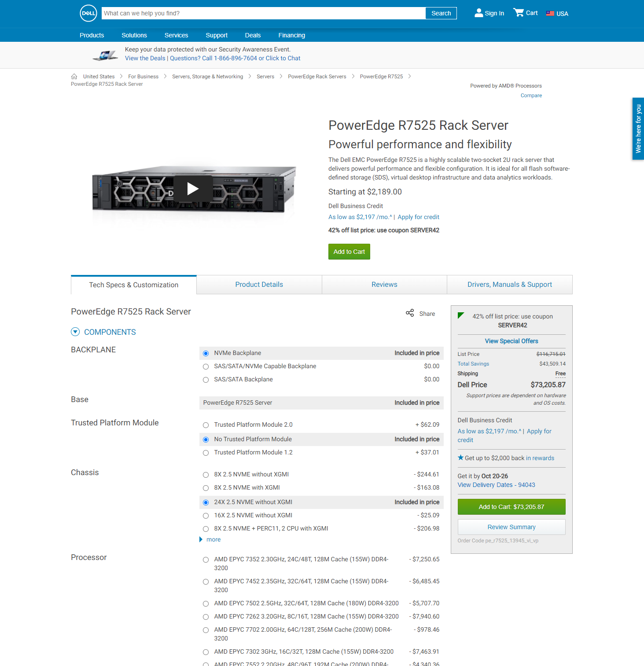Click the Dell logo icon
This screenshot has height=666, width=644.
click(88, 13)
